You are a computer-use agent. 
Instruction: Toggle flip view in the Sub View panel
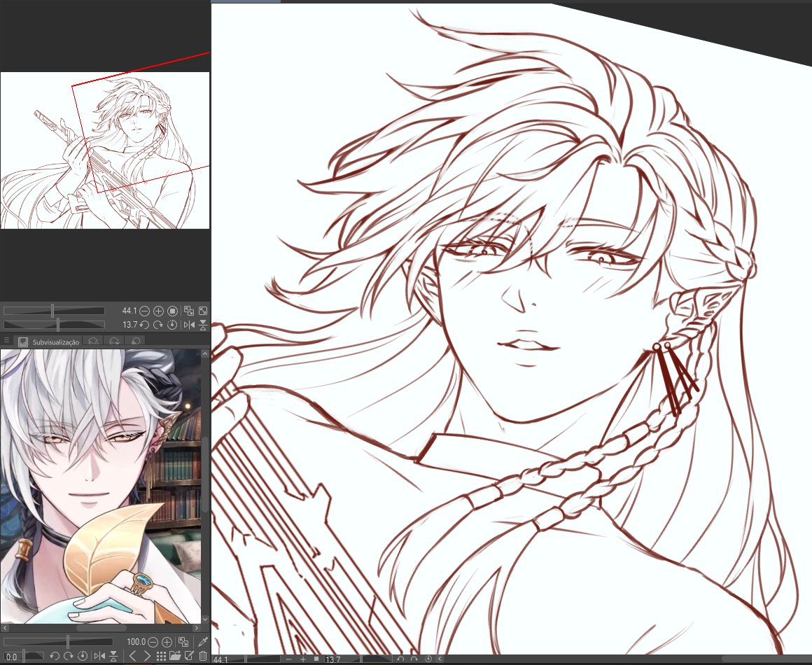click(x=99, y=656)
